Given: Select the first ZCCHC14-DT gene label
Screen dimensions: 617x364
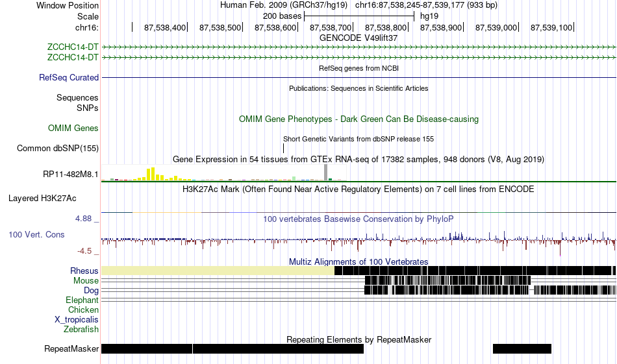Looking at the screenshot, I should tap(73, 47).
